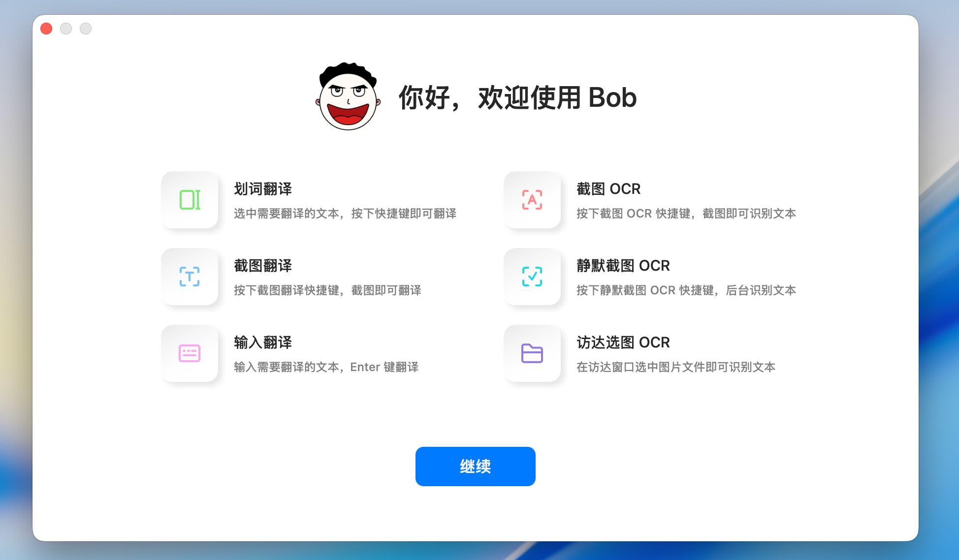Image resolution: width=959 pixels, height=560 pixels.
Task: Click the 访达选图 OCR title text
Action: coord(623,342)
